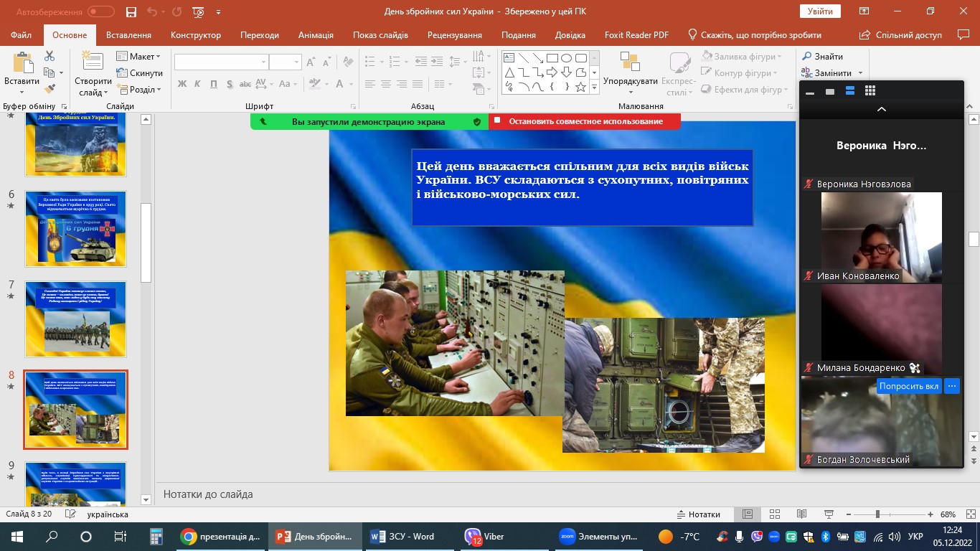Collapse Zoom video panel with up chevron
Screen dimensions: 980x551
(x=882, y=110)
